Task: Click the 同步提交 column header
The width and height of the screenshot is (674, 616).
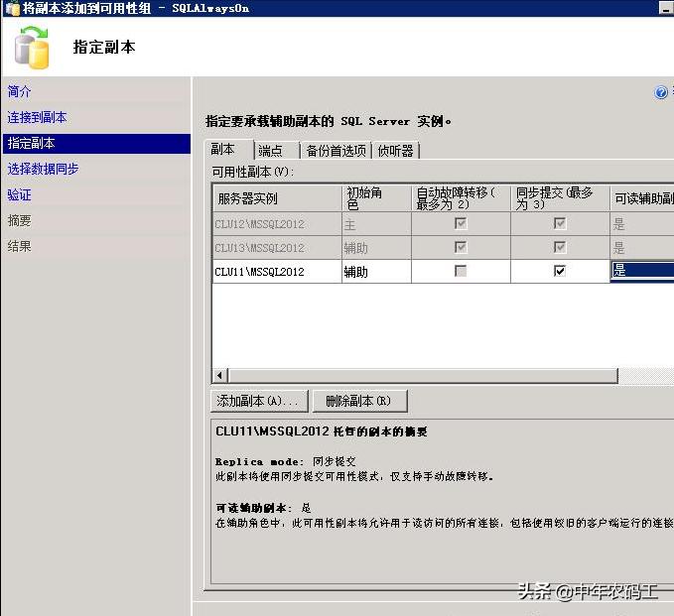Action: (560, 198)
